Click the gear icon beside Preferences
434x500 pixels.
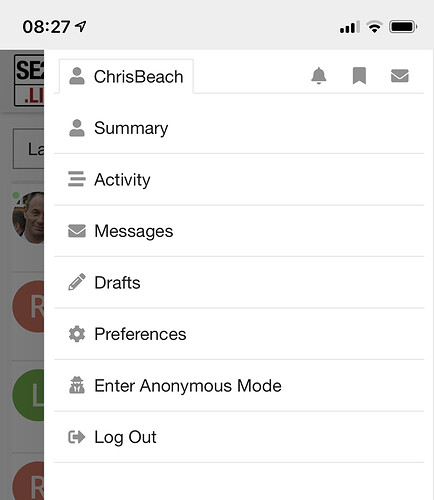pyautogui.click(x=77, y=334)
